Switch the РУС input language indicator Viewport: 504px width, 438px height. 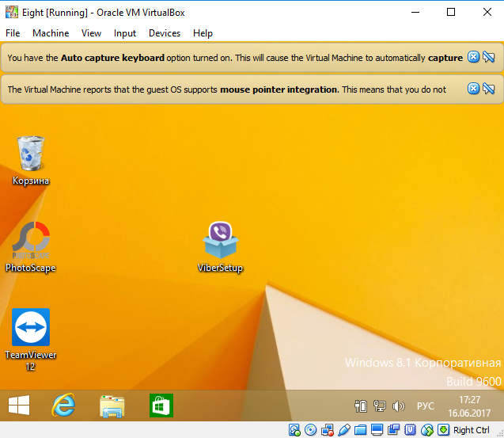[426, 406]
